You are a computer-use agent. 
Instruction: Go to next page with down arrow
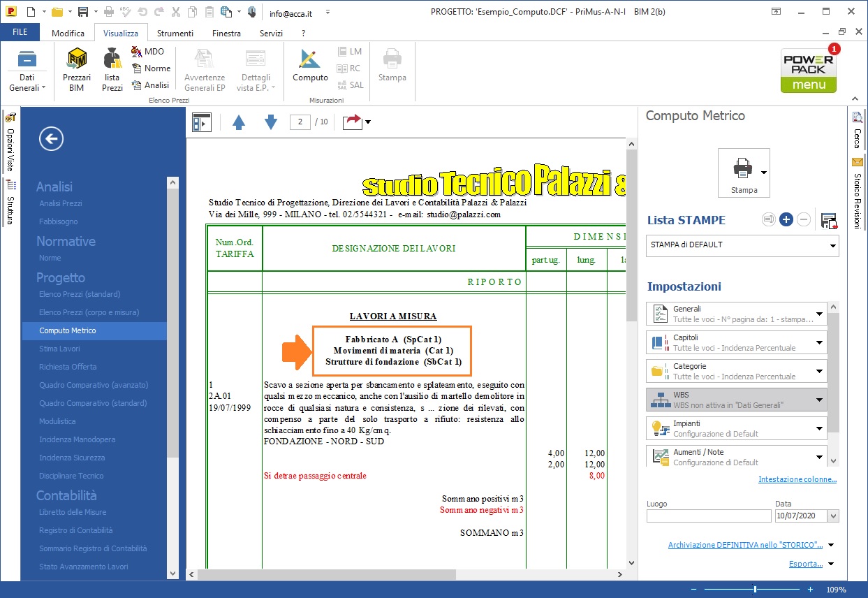pyautogui.click(x=271, y=122)
